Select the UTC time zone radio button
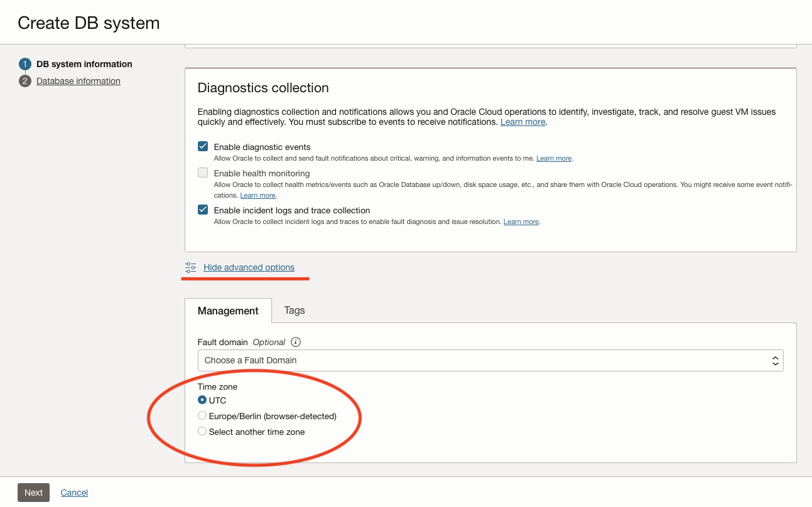Image resolution: width=812 pixels, height=507 pixels. [x=202, y=400]
